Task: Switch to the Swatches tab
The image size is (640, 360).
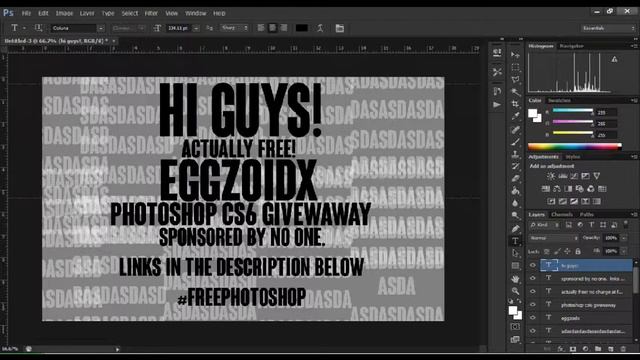Action: [559, 100]
